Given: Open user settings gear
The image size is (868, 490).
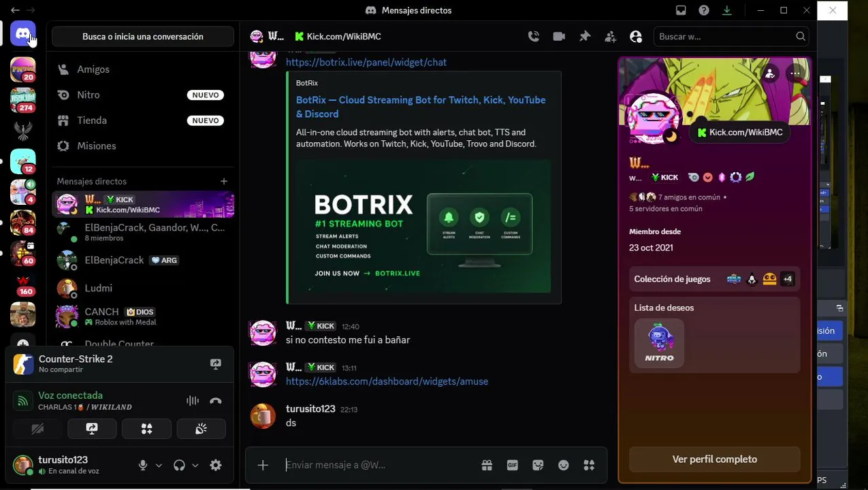Looking at the screenshot, I should [216, 465].
